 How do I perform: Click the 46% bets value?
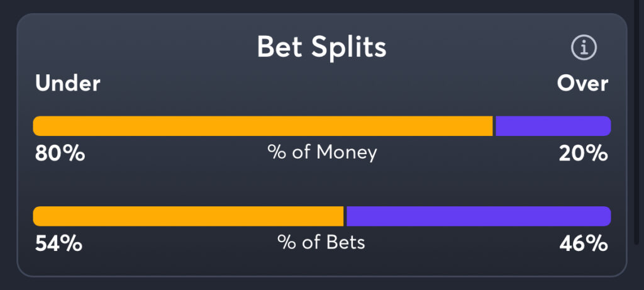(x=584, y=243)
